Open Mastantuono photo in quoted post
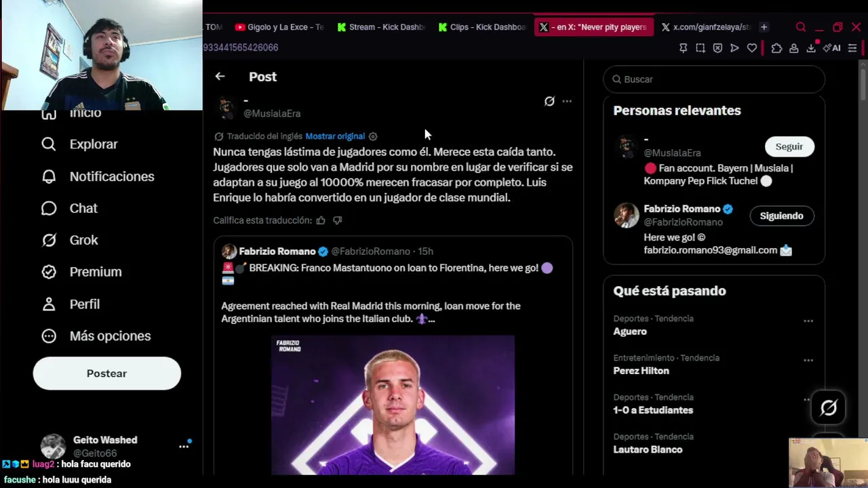Image resolution: width=868 pixels, height=488 pixels. coord(393,405)
